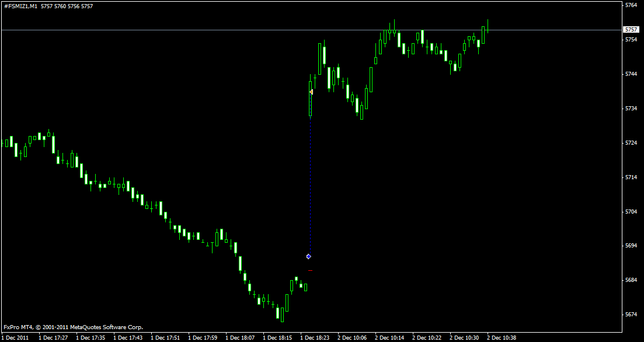Click the '2 Dec 10:14' time axis label
Viewport: 644px width, 342px height.
tap(390, 338)
